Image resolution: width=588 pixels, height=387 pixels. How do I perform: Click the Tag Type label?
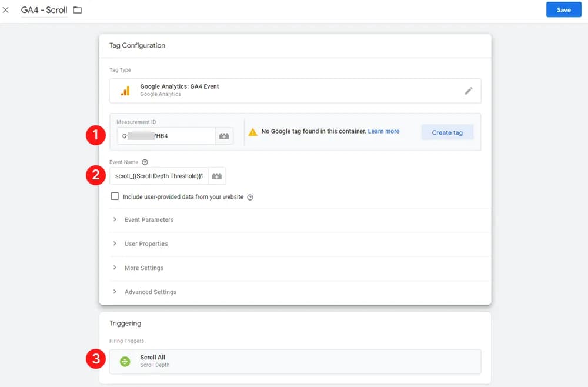point(120,70)
